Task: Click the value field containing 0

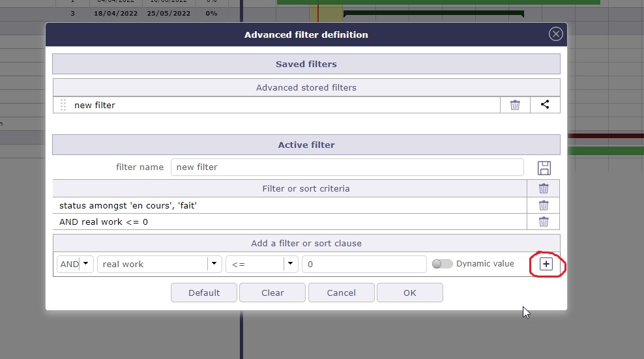Action: point(364,264)
